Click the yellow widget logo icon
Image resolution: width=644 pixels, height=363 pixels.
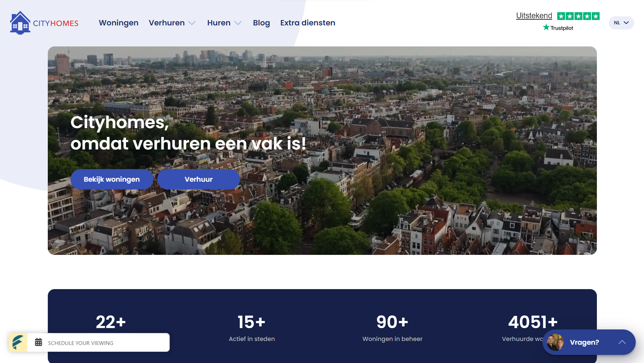point(18,342)
